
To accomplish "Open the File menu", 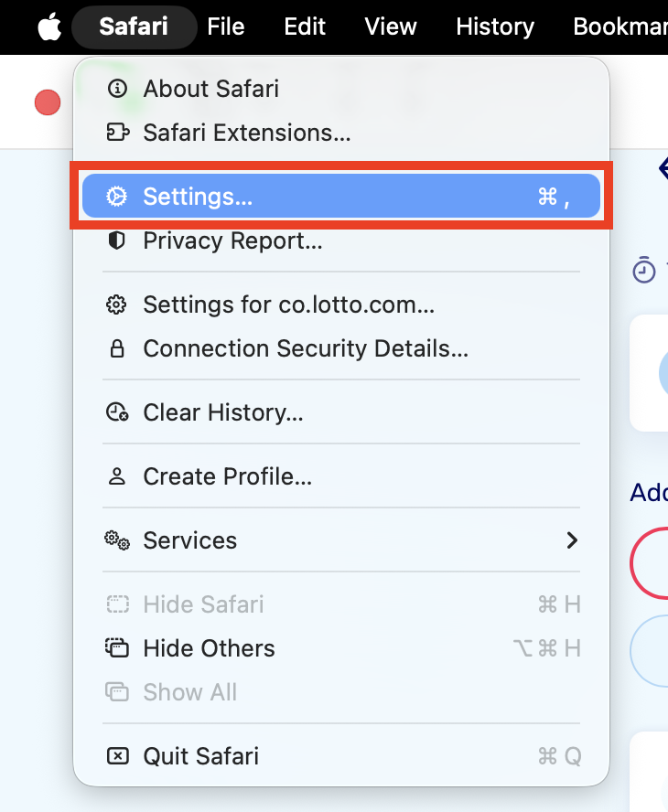I will [225, 27].
